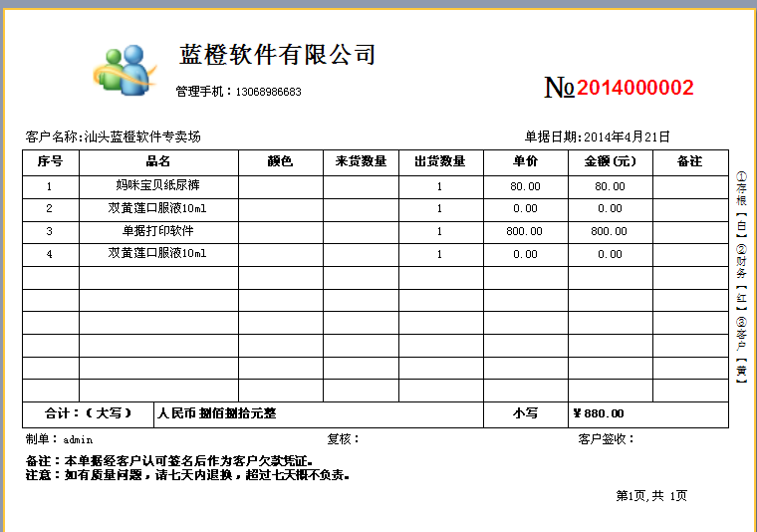
Task: Select the amount in words 人民币 捌佰捌拾元整
Action: coord(217,413)
